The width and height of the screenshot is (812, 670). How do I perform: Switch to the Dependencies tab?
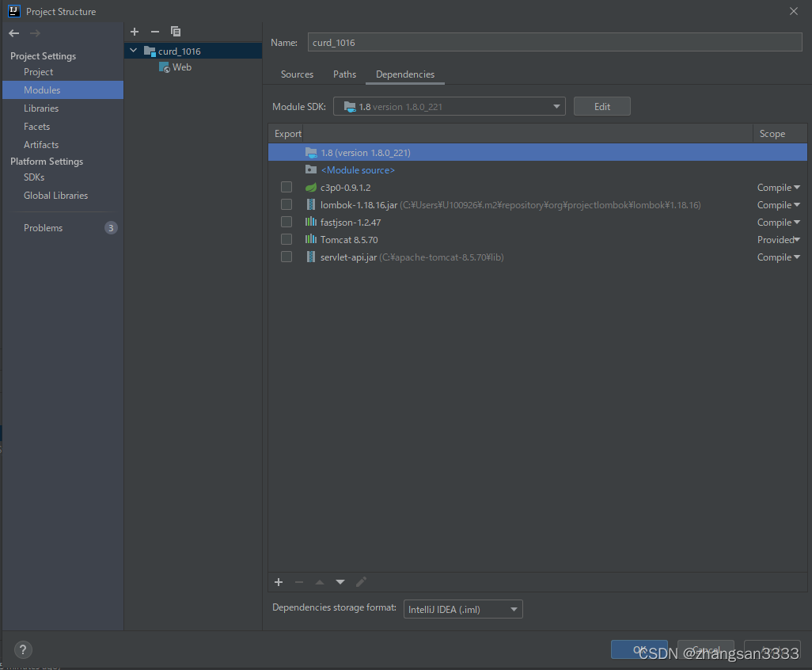pyautogui.click(x=405, y=74)
